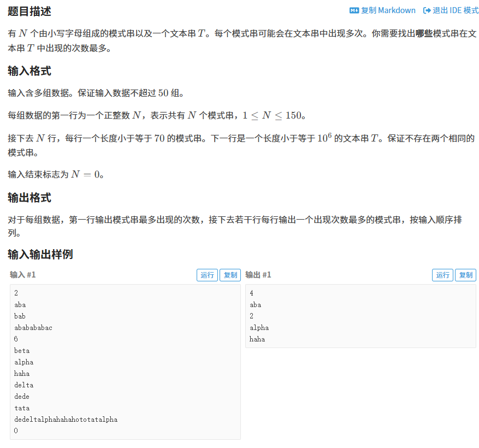This screenshot has width=479, height=448.
Task: Click the sample input line 'bab'
Action: pos(20,316)
